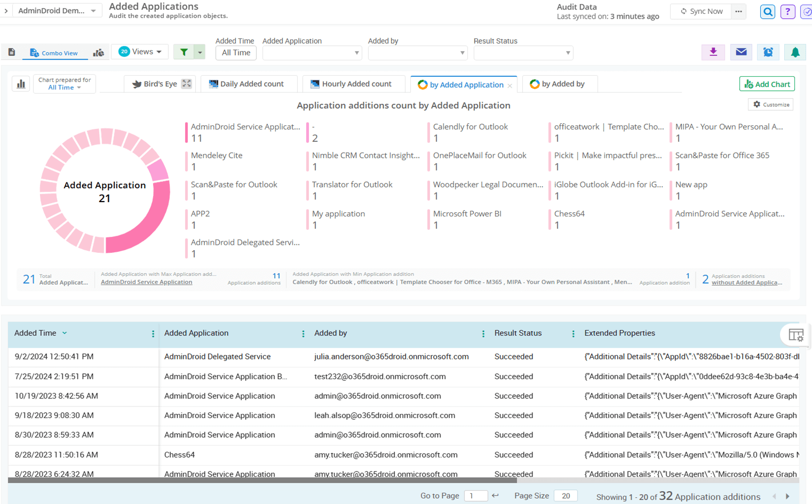Select the green filter funnel icon
The image size is (812, 504).
point(184,52)
